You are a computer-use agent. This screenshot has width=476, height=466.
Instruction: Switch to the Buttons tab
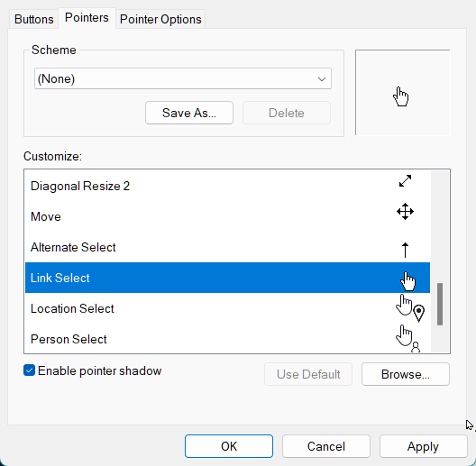tap(33, 19)
